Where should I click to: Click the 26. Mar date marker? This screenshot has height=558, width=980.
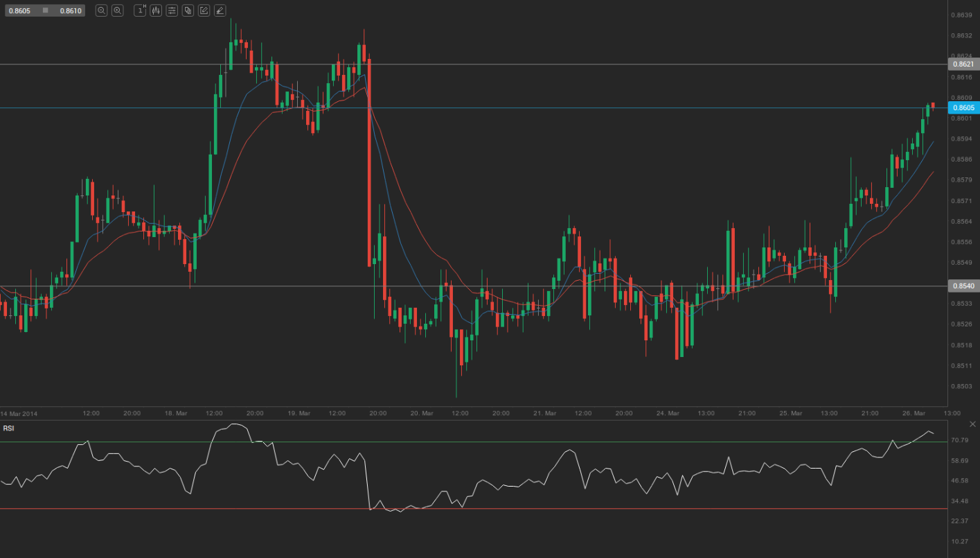point(914,413)
